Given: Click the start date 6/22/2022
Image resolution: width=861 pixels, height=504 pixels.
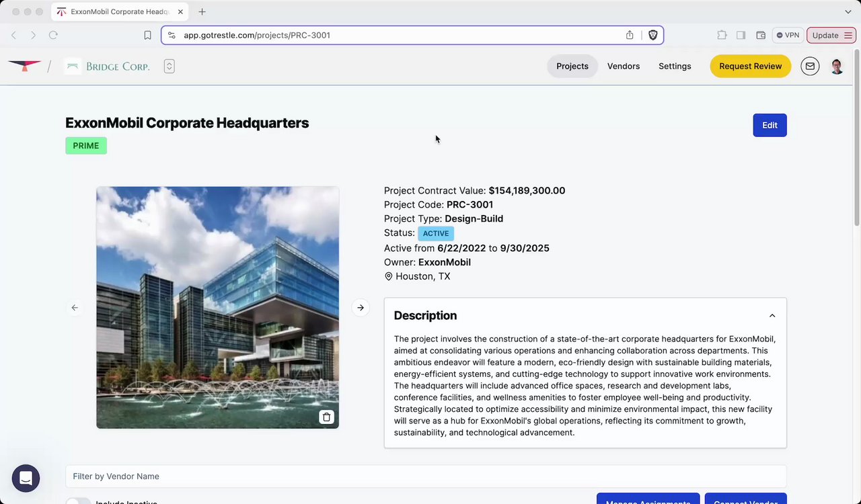Looking at the screenshot, I should (x=461, y=248).
